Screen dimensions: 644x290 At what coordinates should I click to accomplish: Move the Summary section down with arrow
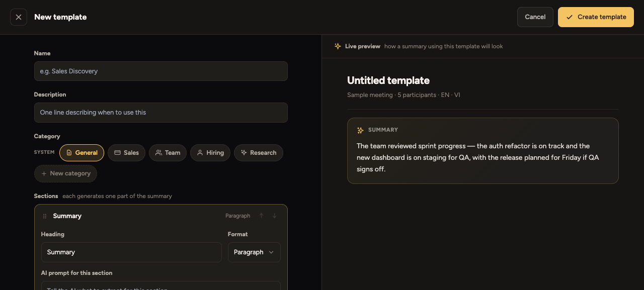tap(274, 216)
